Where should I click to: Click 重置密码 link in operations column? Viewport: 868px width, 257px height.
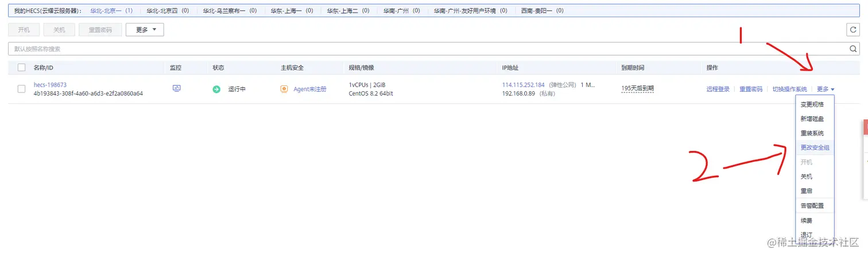(x=751, y=89)
